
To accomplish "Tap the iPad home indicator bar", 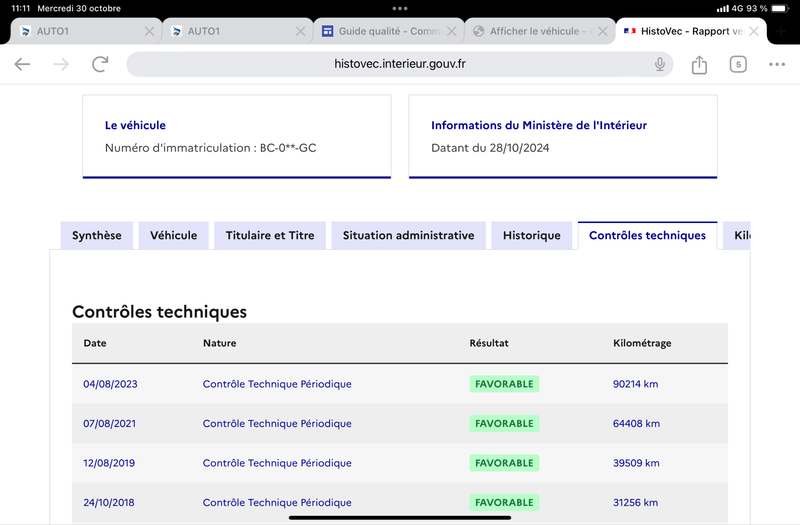I will (x=400, y=518).
